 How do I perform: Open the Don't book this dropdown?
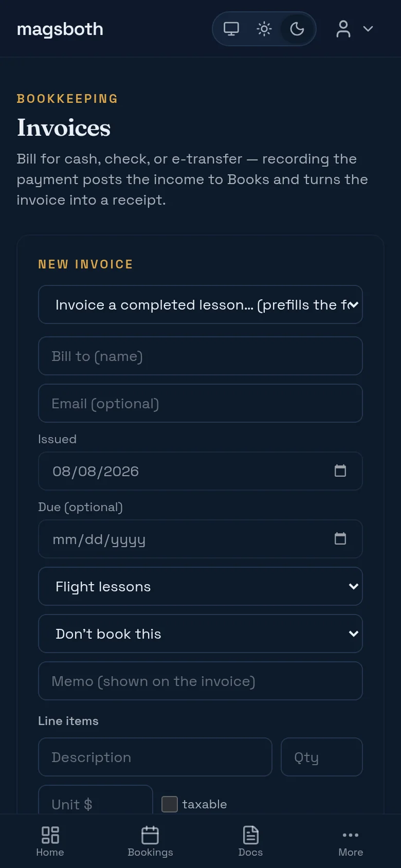point(200,634)
